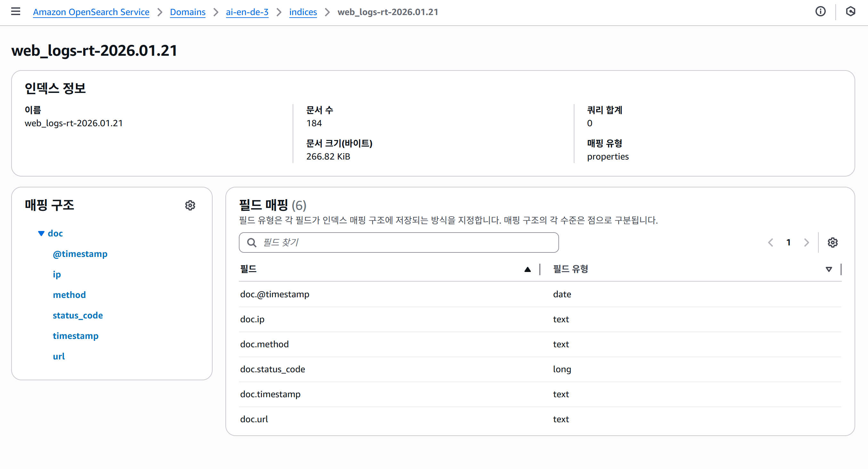Viewport: 868px width, 469px height.
Task: Select @timestamp in mapping tree
Action: 80,254
